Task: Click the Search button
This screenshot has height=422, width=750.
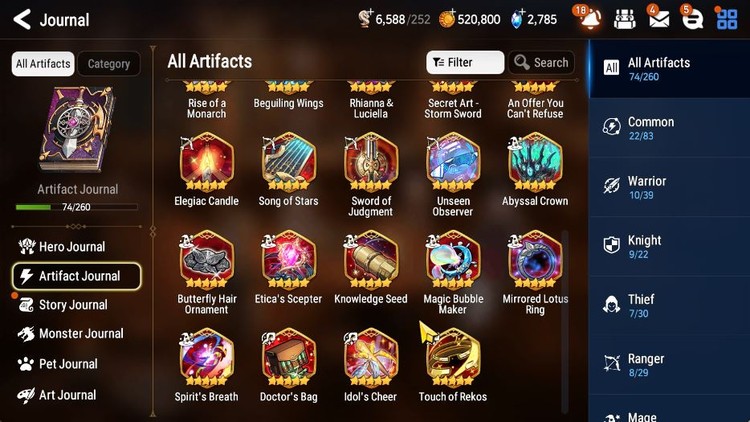Action: (541, 62)
